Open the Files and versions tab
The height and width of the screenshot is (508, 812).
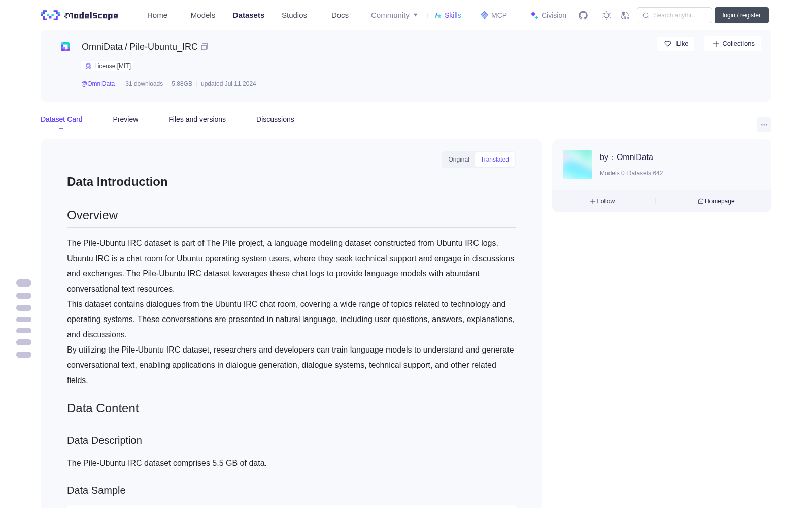197,119
